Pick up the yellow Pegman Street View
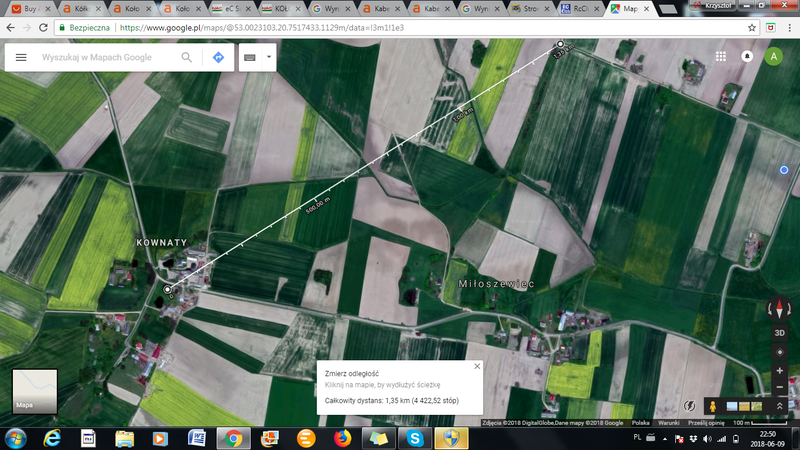800x450 pixels. click(x=713, y=406)
